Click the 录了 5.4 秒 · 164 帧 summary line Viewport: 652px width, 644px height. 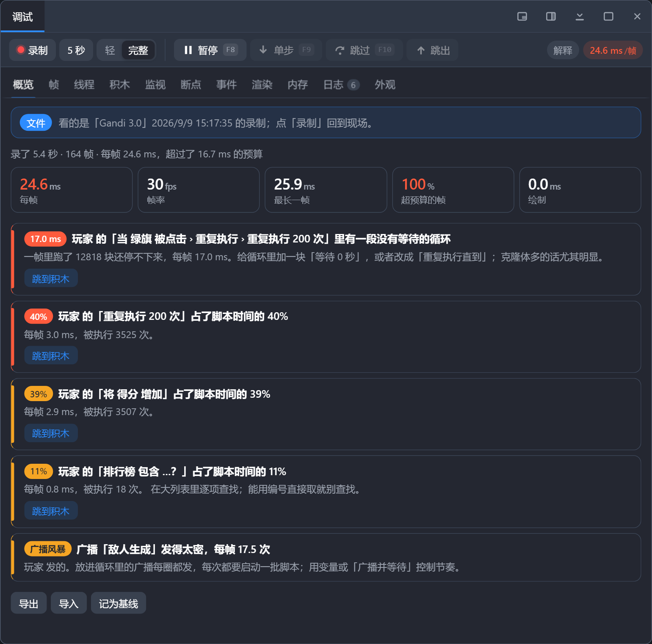tap(137, 154)
